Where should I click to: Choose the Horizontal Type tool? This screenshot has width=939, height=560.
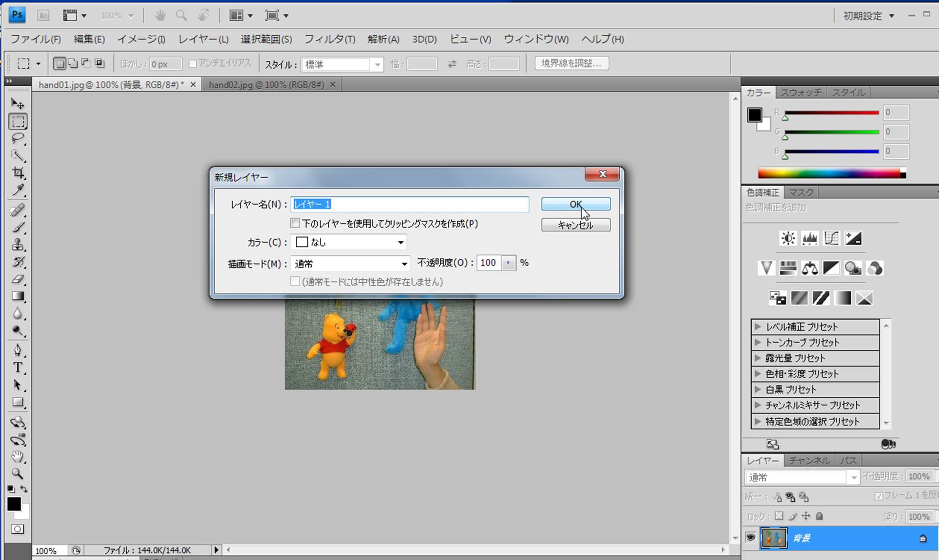click(x=18, y=367)
